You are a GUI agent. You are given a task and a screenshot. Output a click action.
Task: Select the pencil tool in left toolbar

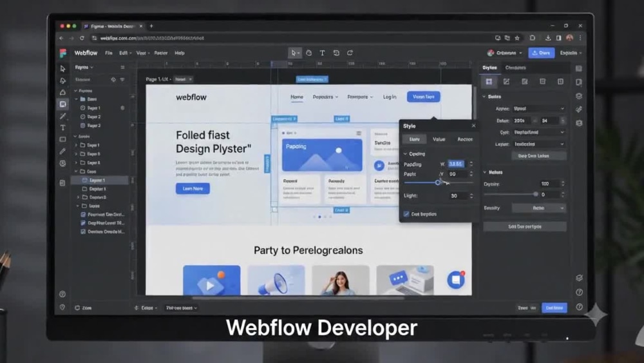62,152
